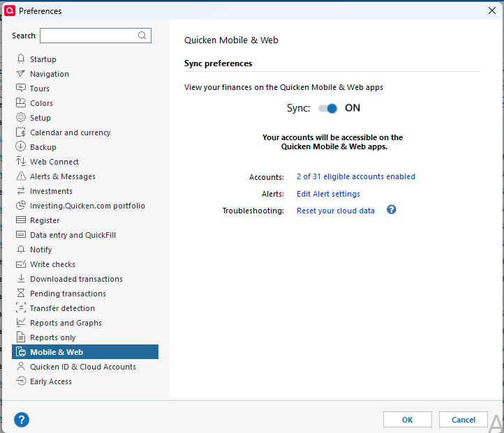Confirm preferences with the OK button
This screenshot has height=433, width=504.
(407, 420)
